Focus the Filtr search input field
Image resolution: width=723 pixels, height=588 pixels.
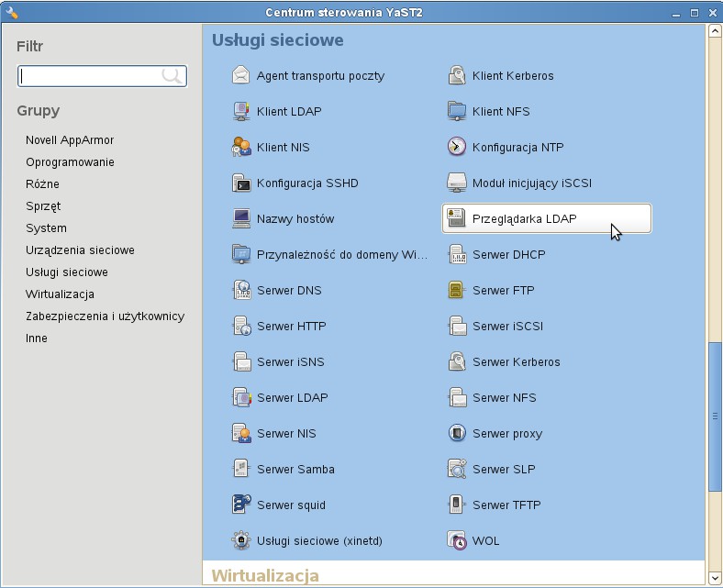(102, 76)
